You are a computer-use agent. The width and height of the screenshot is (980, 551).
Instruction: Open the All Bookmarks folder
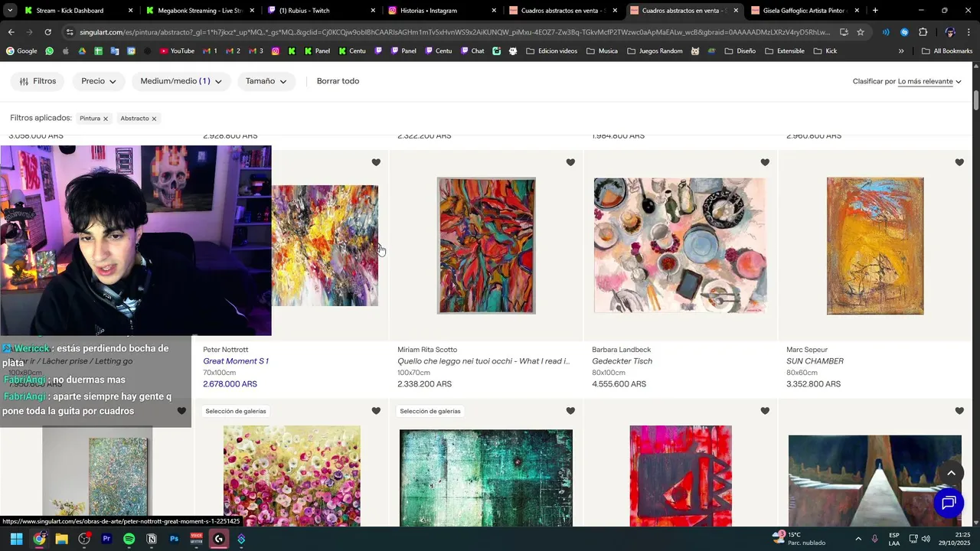tap(947, 51)
